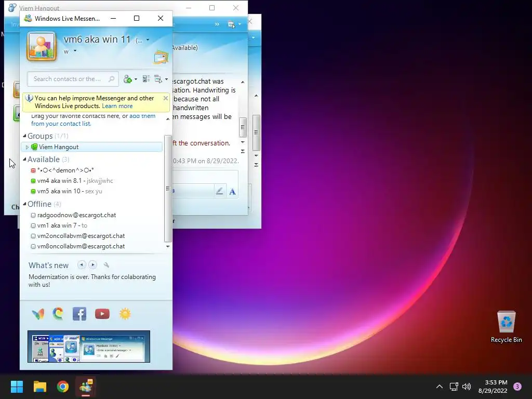
Task: Open the MSN butterfly icon
Action: [x=38, y=314]
